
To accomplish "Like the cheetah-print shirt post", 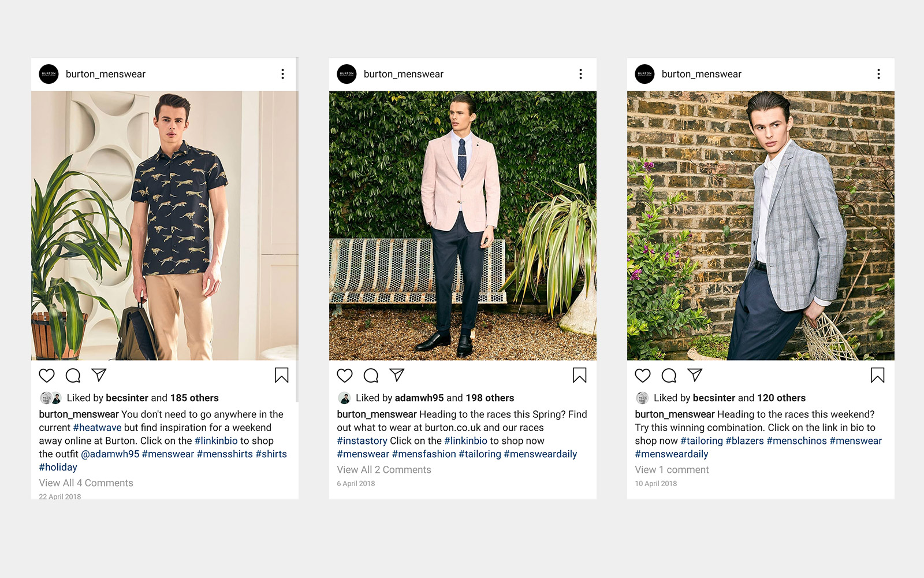I will coord(47,376).
